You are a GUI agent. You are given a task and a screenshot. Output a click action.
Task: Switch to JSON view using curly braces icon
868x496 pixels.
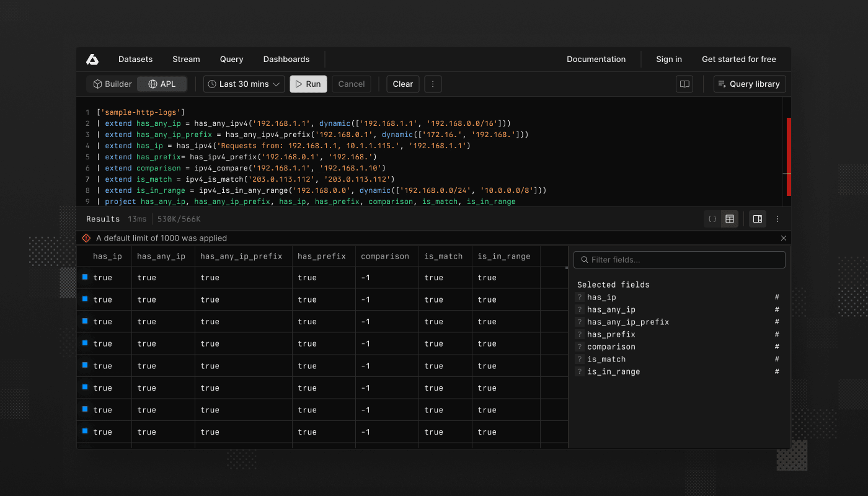712,219
